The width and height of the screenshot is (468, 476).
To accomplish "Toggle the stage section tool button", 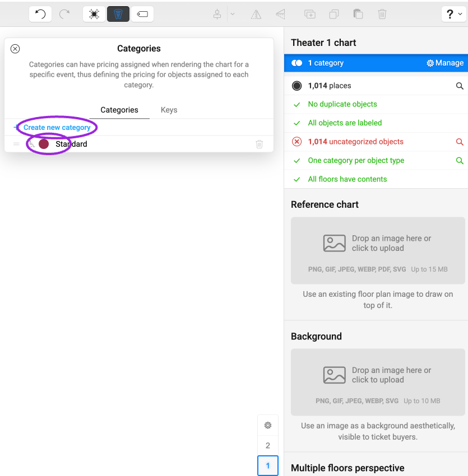I will click(x=118, y=14).
